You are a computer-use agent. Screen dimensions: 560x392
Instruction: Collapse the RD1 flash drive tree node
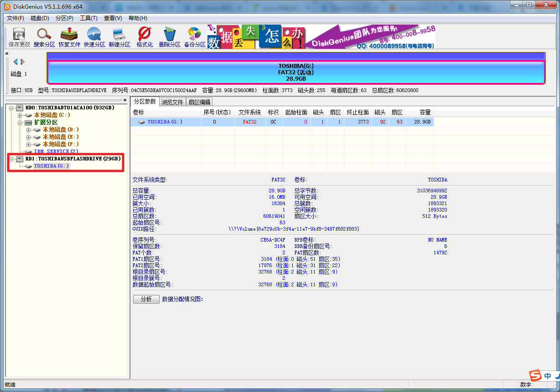click(11, 159)
